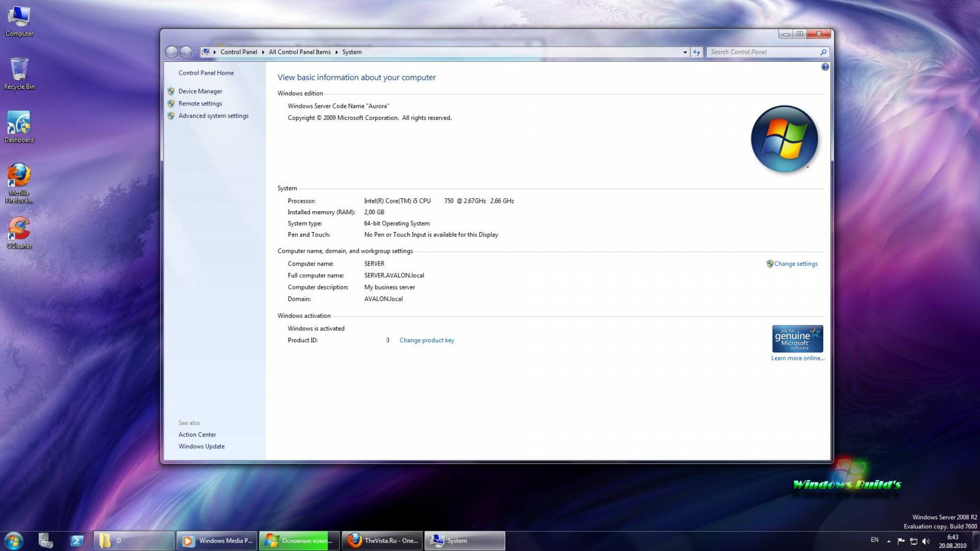The height and width of the screenshot is (551, 980).
Task: Expand the address bar root arrow
Action: [x=215, y=52]
